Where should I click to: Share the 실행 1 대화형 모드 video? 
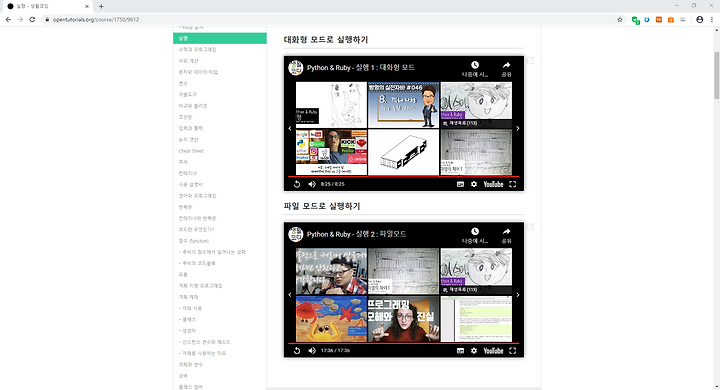coord(506,69)
